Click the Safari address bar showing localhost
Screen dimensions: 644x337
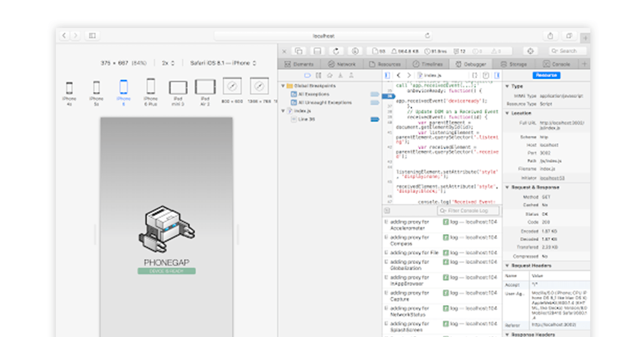[324, 36]
